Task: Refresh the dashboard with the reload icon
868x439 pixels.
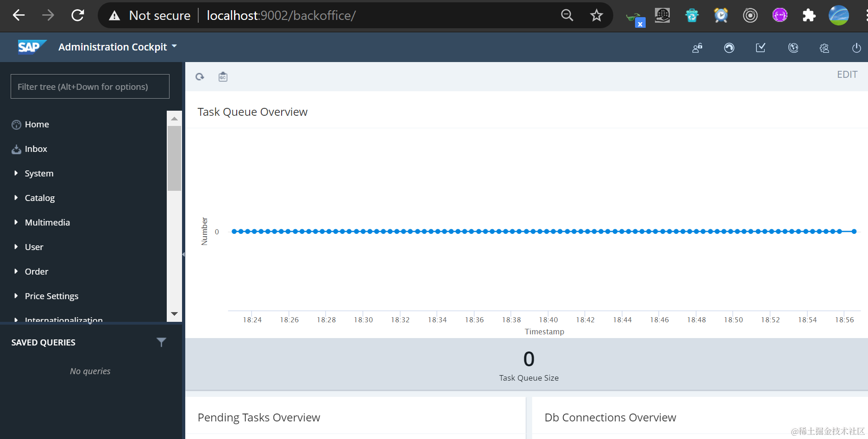Action: 200,77
